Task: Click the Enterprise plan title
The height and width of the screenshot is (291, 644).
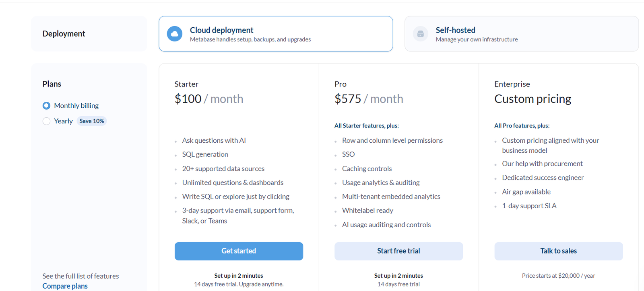Action: [x=512, y=84]
